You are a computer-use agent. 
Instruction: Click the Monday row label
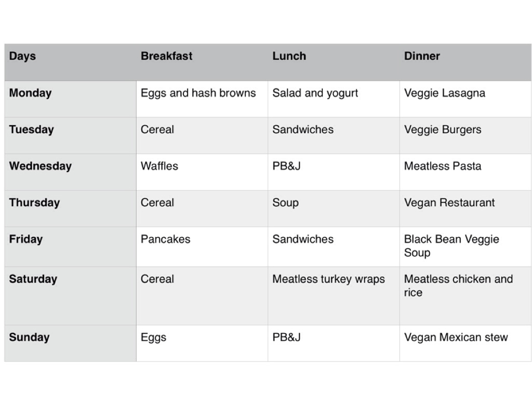pos(31,93)
